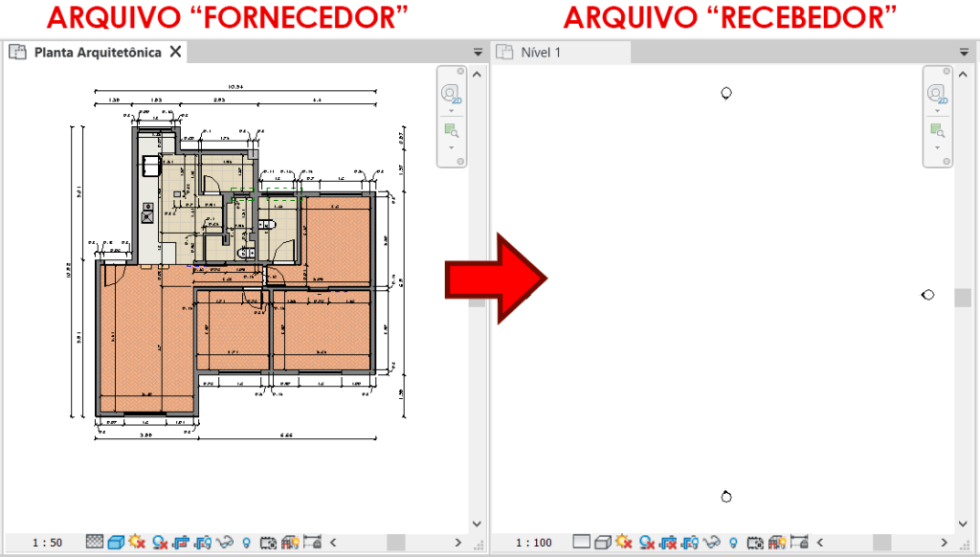Click Reveal Hidden Elements lightbulb in Nível 1 view
The image size is (980, 557).
point(734,542)
